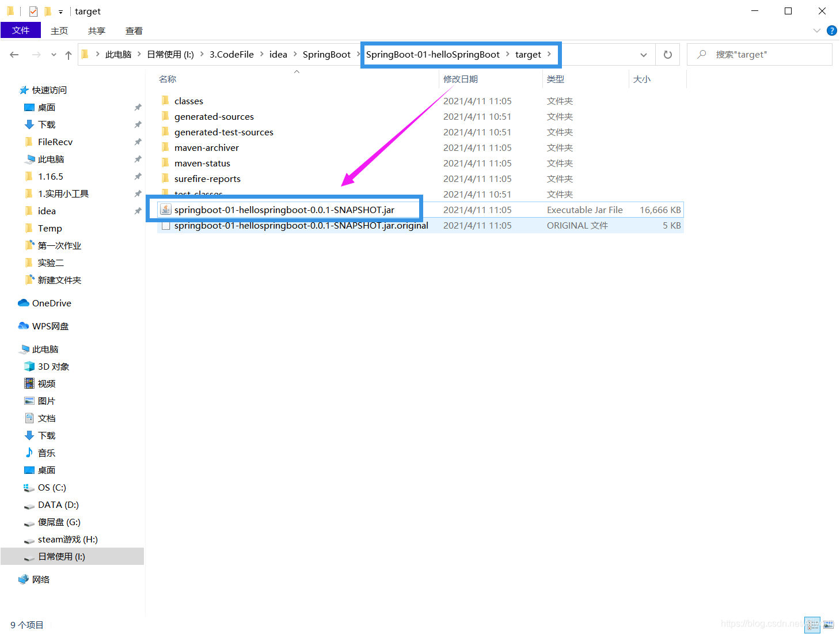This screenshot has width=840, height=634.
Task: Click 3.CodeFile breadcrumb segment
Action: 231,55
